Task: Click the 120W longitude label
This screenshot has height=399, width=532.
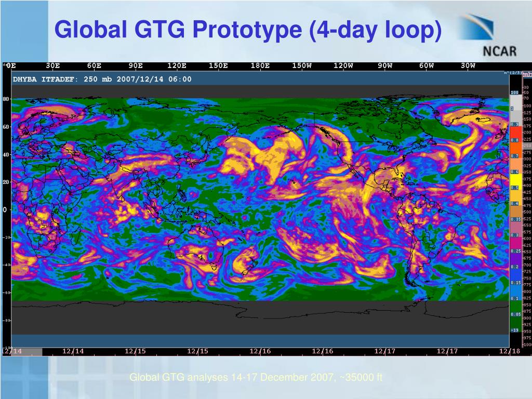Action: coord(343,65)
